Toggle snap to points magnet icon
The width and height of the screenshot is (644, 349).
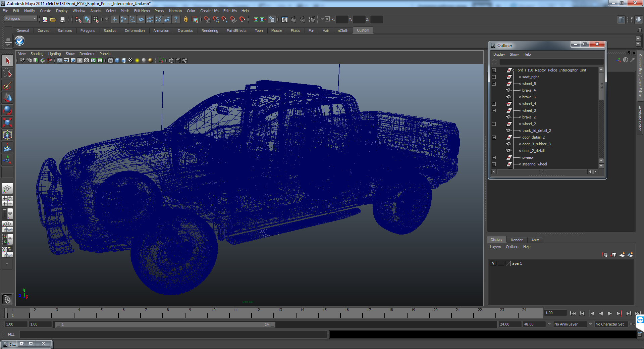(224, 19)
